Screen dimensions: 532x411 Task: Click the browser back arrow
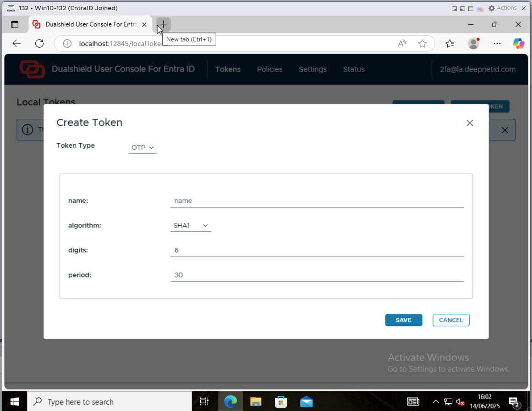17,44
